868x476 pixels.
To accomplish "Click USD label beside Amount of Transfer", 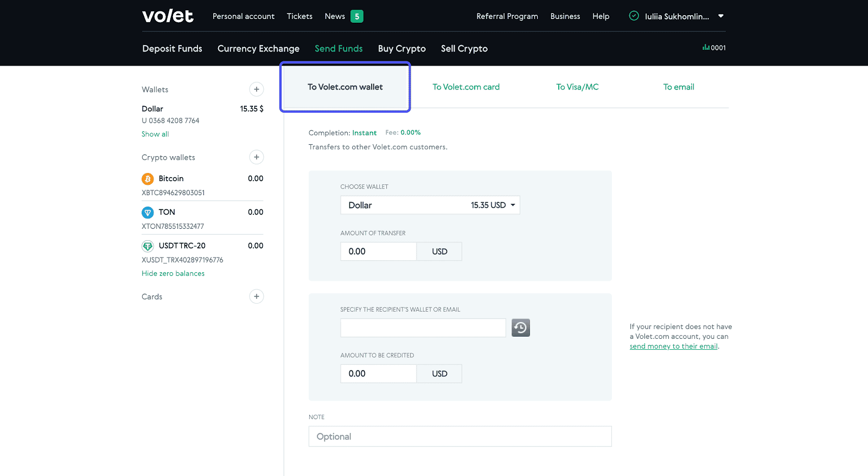I will pos(439,252).
